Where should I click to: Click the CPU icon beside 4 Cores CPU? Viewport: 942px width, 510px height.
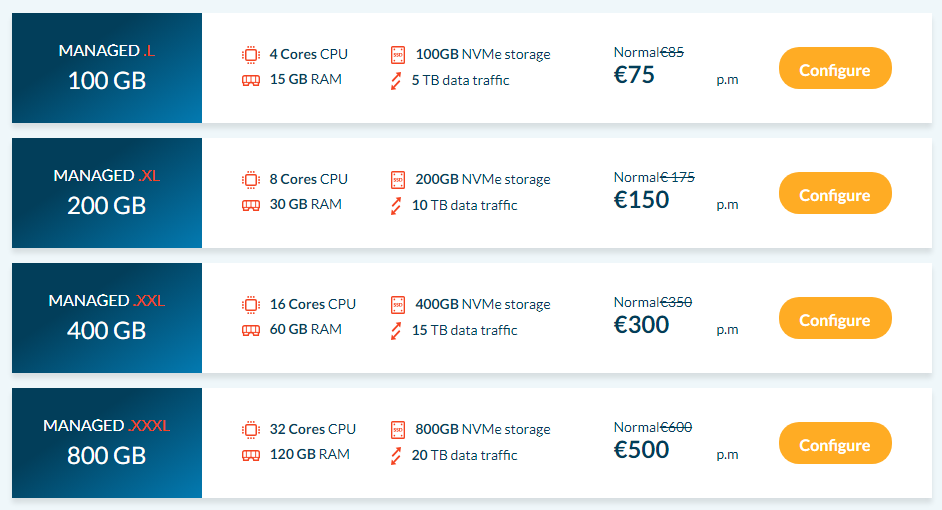click(x=251, y=55)
